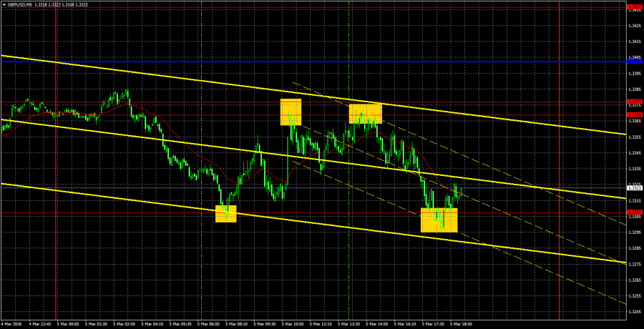The width and height of the screenshot is (644, 329).
Task: Select the yellow signal box near 5 Mar 10:50
Action: pos(291,112)
